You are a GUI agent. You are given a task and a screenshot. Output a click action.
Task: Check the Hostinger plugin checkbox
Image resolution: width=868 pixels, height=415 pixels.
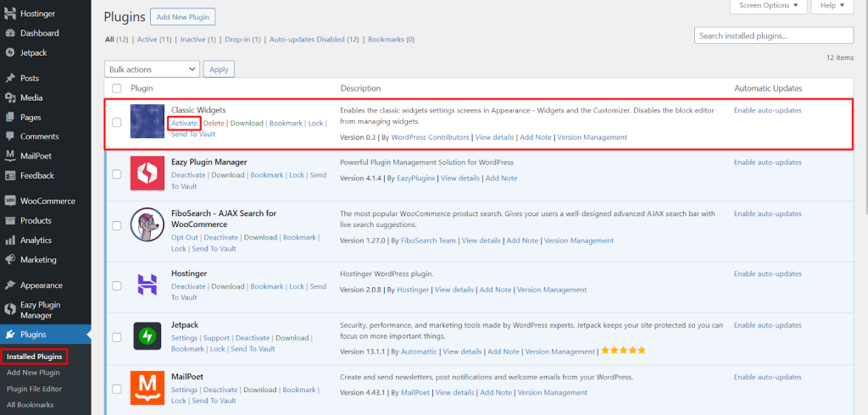point(117,286)
